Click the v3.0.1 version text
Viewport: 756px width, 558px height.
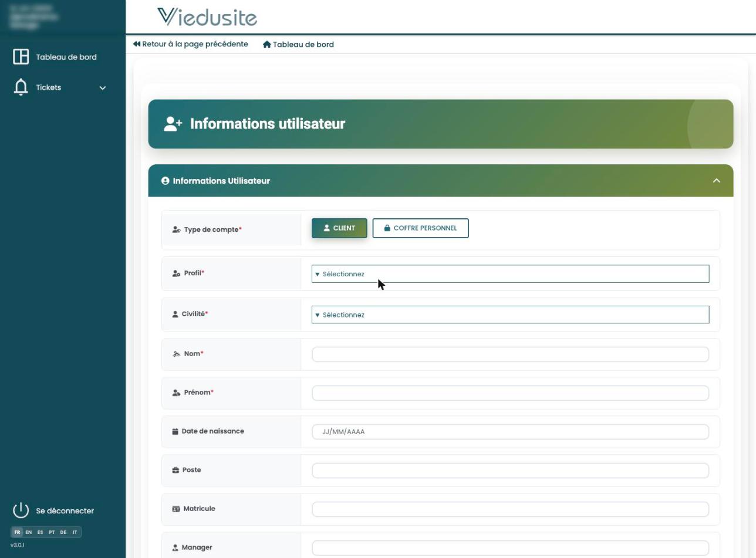(x=17, y=545)
